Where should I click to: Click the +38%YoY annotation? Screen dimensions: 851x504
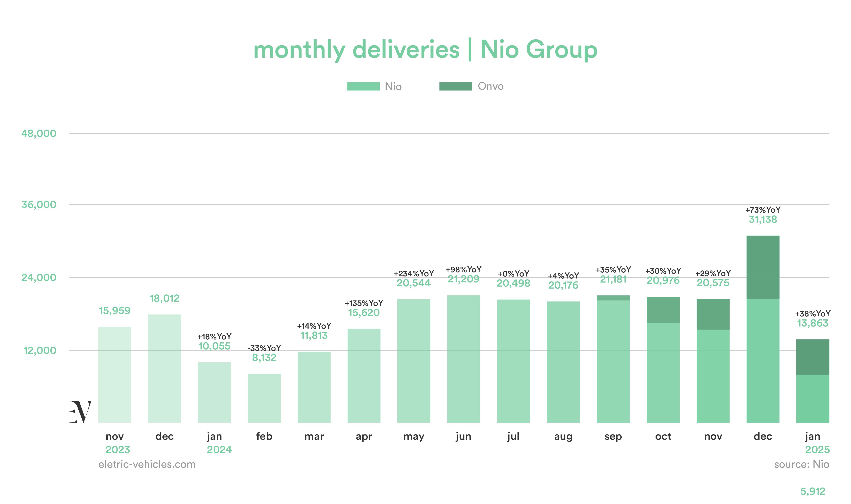click(813, 314)
